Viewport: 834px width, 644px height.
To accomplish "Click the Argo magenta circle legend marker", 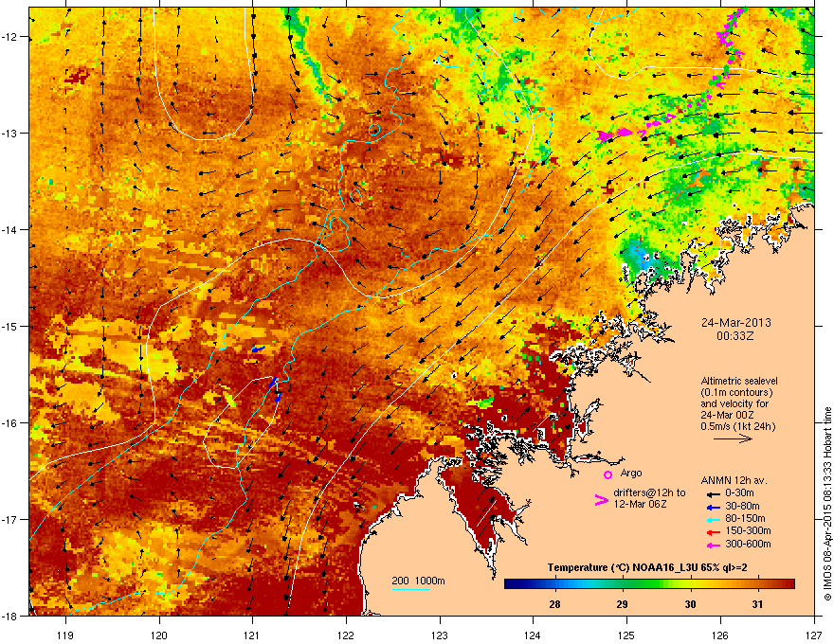I will tap(607, 474).
